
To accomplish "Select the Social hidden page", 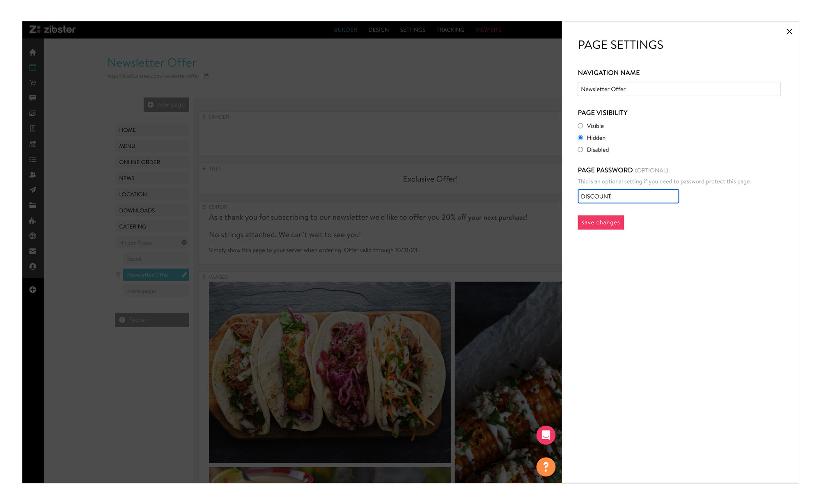I will point(156,259).
